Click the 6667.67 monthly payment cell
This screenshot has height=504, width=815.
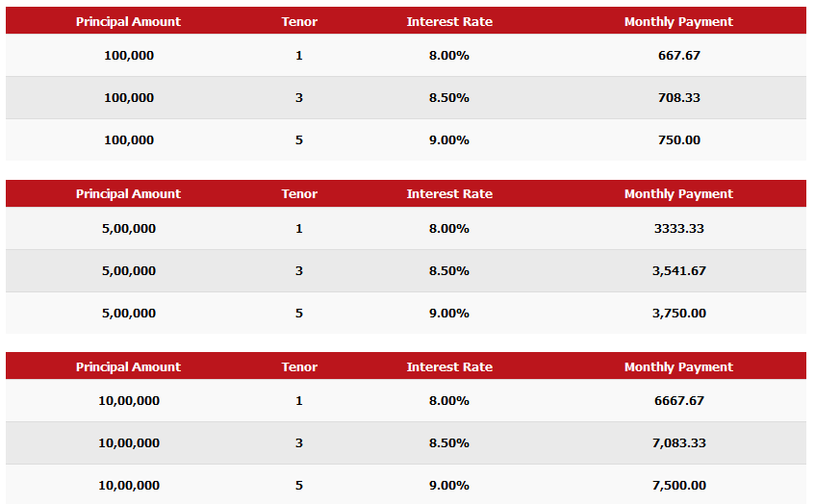point(678,400)
